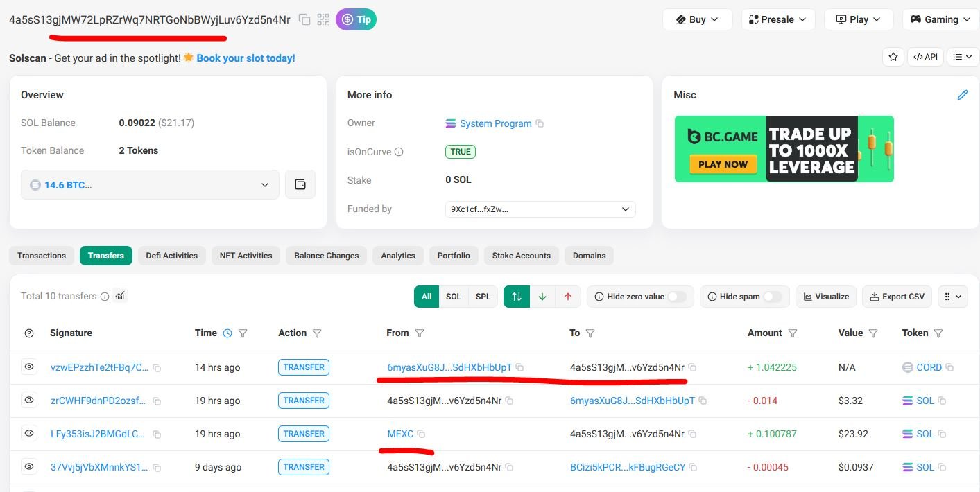Toggle the Hide zero value switch
The height and width of the screenshot is (492, 980).
[x=676, y=297]
